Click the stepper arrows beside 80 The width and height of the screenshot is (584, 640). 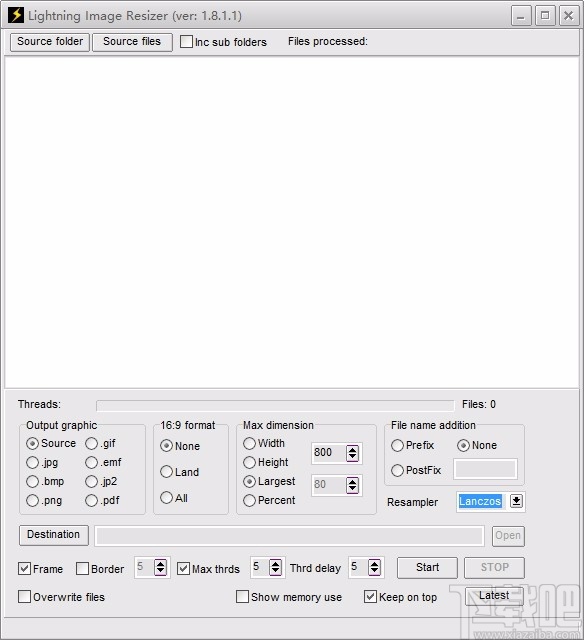(353, 485)
